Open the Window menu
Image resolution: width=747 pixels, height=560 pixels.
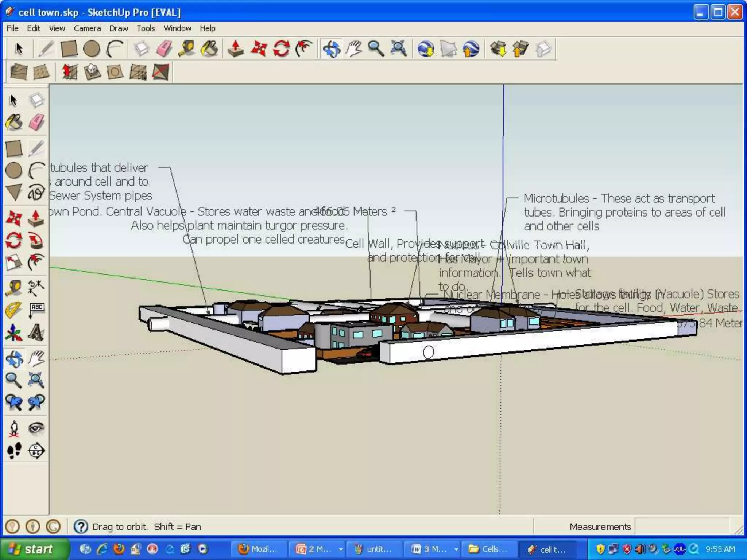[x=177, y=28]
